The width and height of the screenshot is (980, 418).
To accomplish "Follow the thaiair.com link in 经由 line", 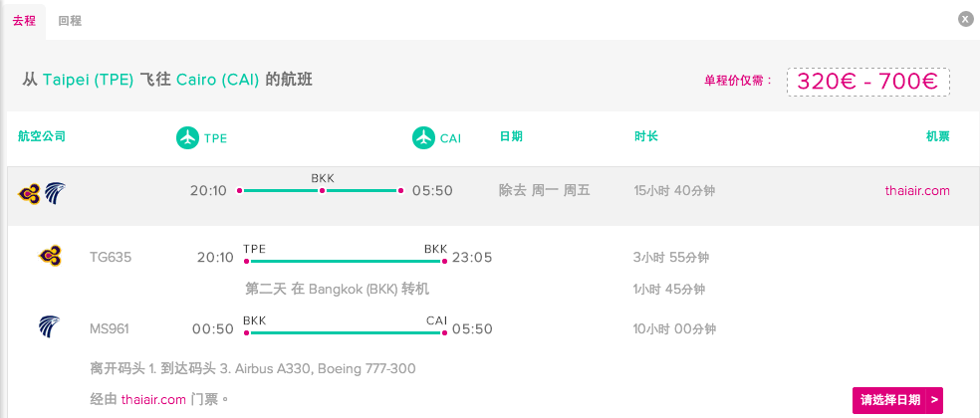I will tap(153, 399).
